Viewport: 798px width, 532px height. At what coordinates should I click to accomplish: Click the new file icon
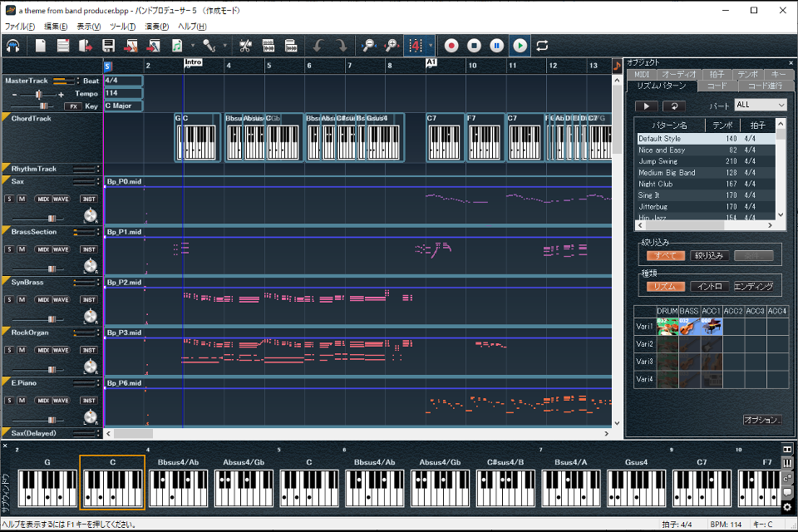pos(41,45)
